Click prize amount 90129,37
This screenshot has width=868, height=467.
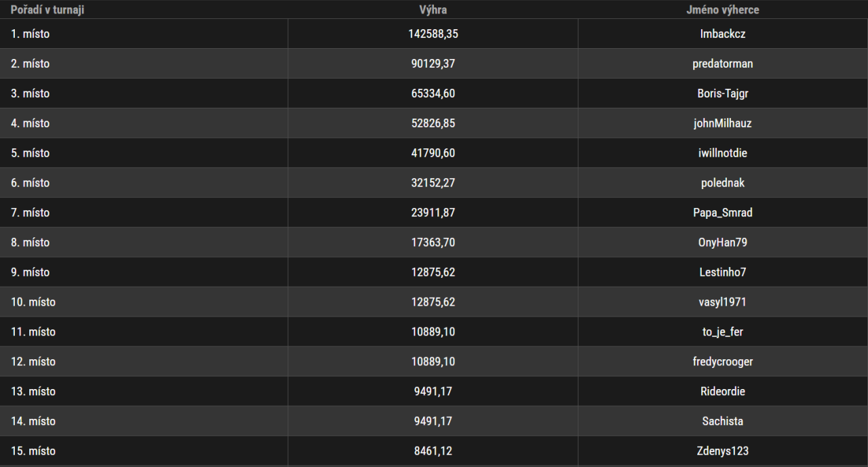click(x=433, y=64)
